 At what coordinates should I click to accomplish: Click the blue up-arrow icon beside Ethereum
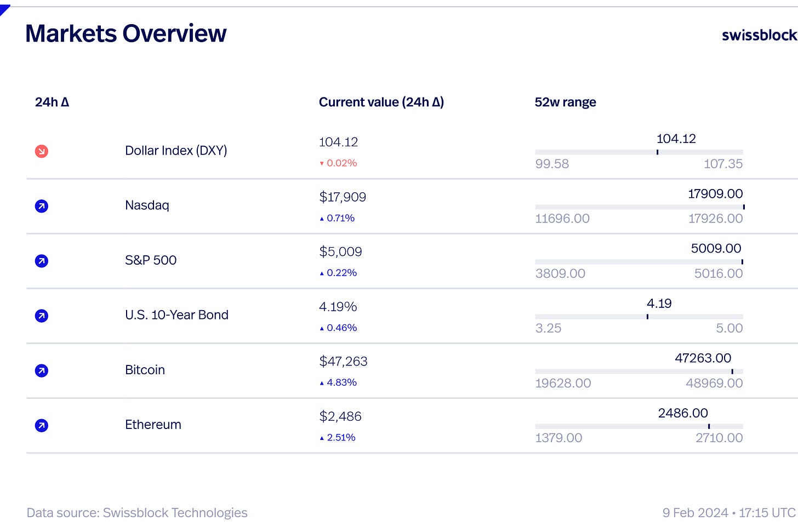click(42, 425)
